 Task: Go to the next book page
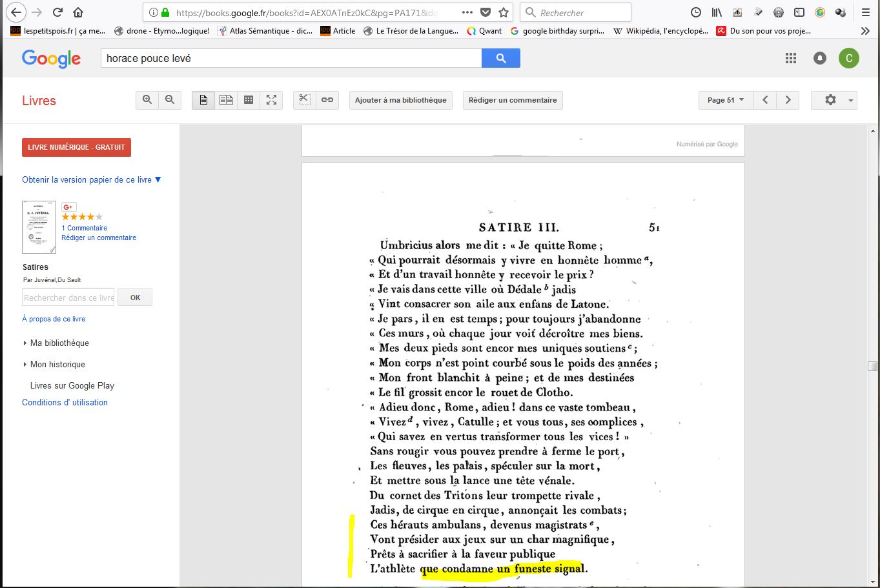(788, 100)
